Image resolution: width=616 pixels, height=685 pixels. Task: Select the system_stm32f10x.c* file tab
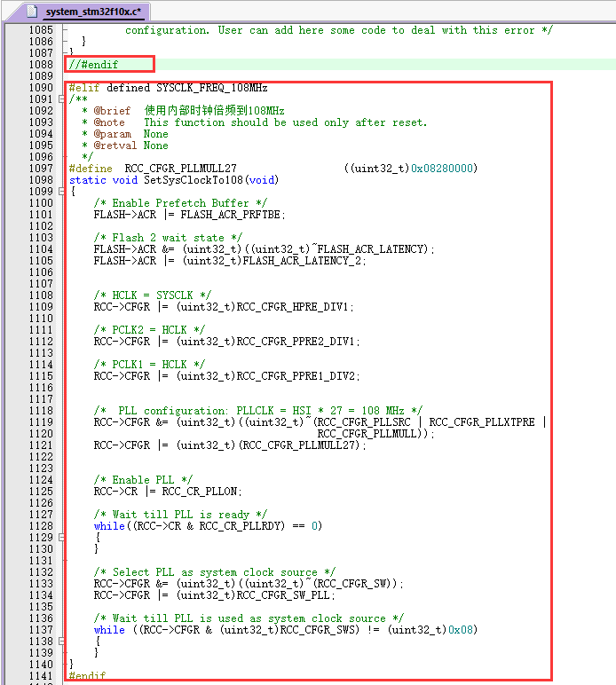(93, 12)
